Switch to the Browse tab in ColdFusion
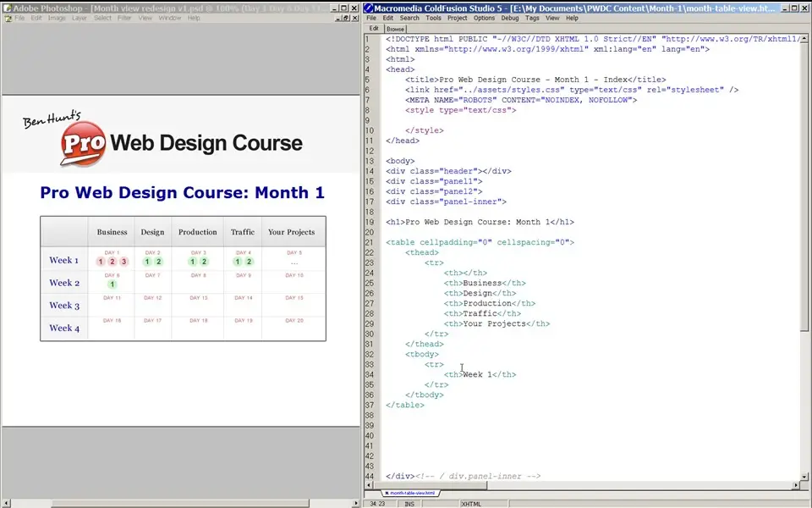The height and width of the screenshot is (508, 812). point(395,29)
